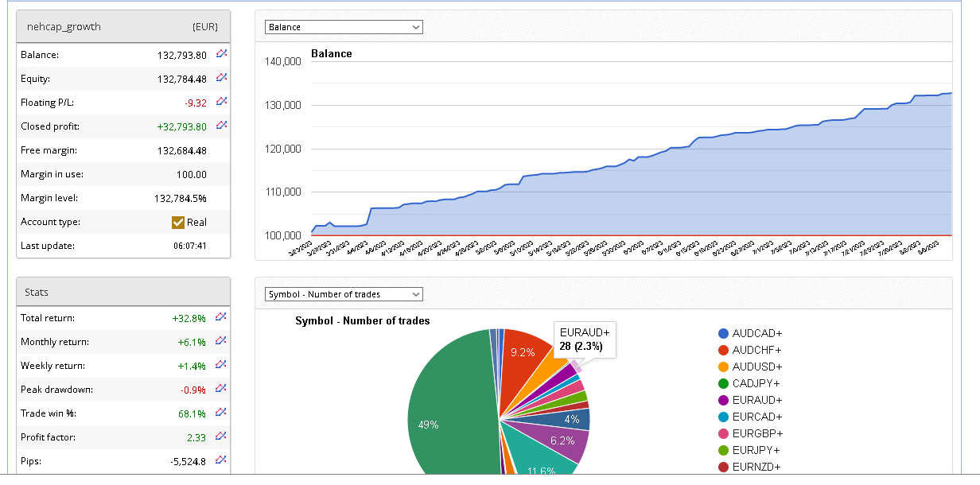The width and height of the screenshot is (980, 485).
Task: Expand the Symbol - Number of trades dropdown
Action: [344, 294]
